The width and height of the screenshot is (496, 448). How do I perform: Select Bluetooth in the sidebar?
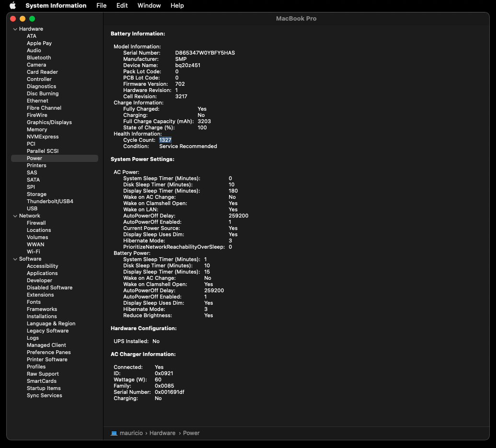pyautogui.click(x=39, y=57)
